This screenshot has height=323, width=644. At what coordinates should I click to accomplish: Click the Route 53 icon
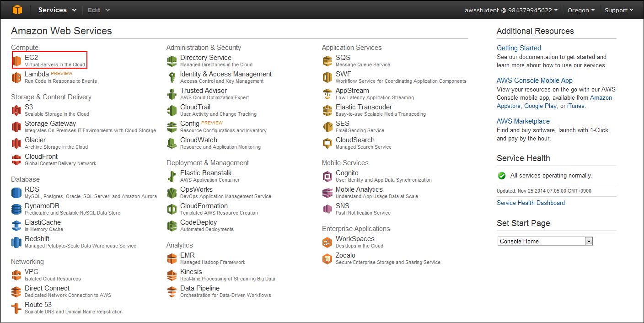(17, 308)
